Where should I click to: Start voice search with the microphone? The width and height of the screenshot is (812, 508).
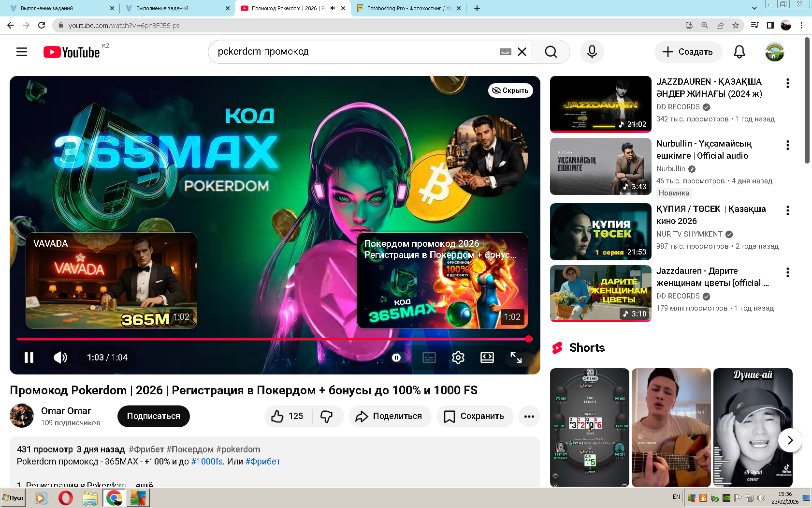pos(592,52)
